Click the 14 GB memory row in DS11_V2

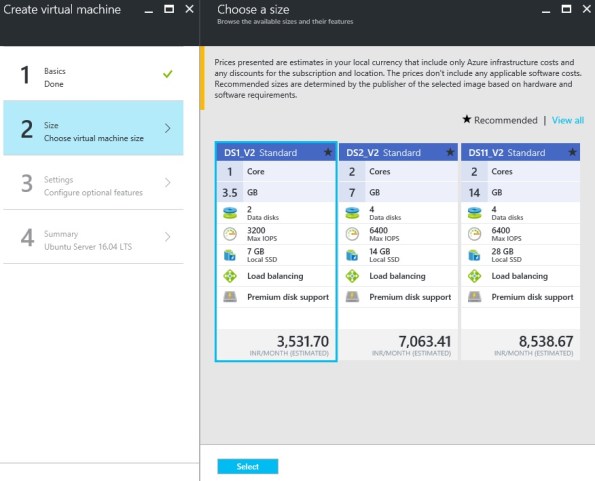(520, 192)
